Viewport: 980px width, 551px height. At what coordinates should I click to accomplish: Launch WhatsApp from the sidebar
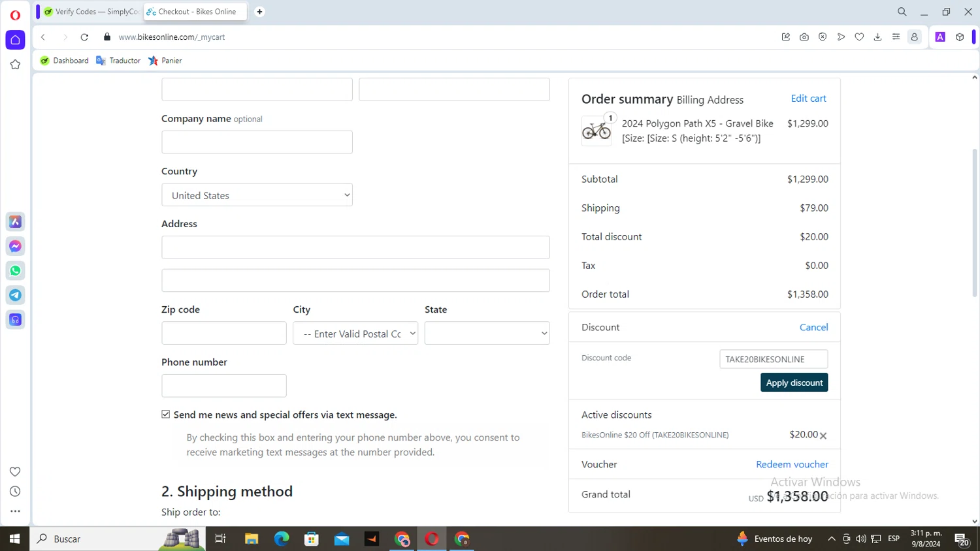[15, 270]
